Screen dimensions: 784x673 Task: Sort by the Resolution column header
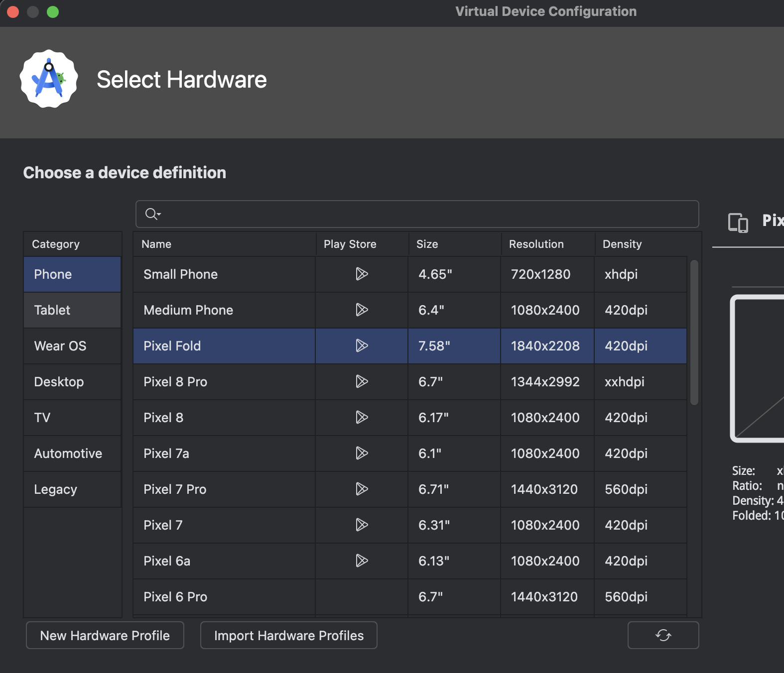point(548,244)
